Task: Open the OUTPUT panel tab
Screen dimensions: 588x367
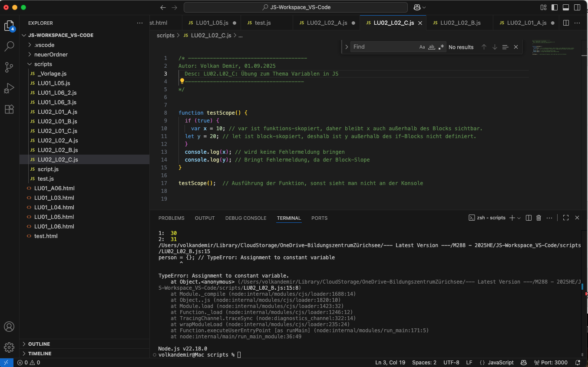Action: [x=205, y=218]
